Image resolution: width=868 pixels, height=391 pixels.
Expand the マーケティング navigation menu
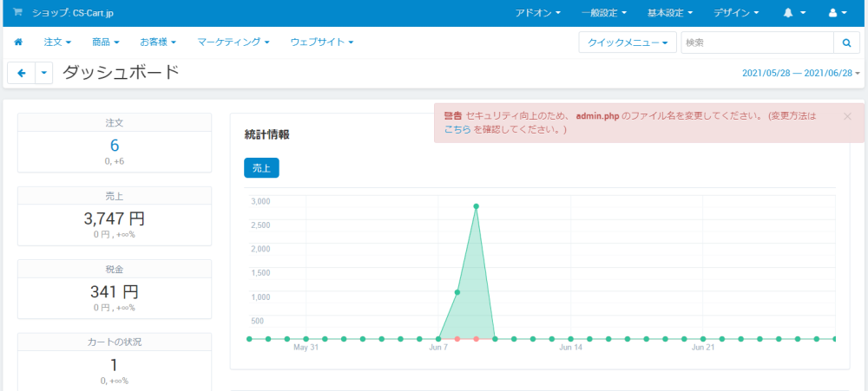(233, 42)
